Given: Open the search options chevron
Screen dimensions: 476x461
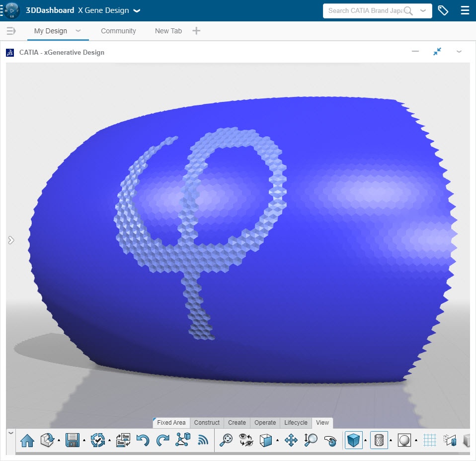Looking at the screenshot, I should click(x=423, y=10).
